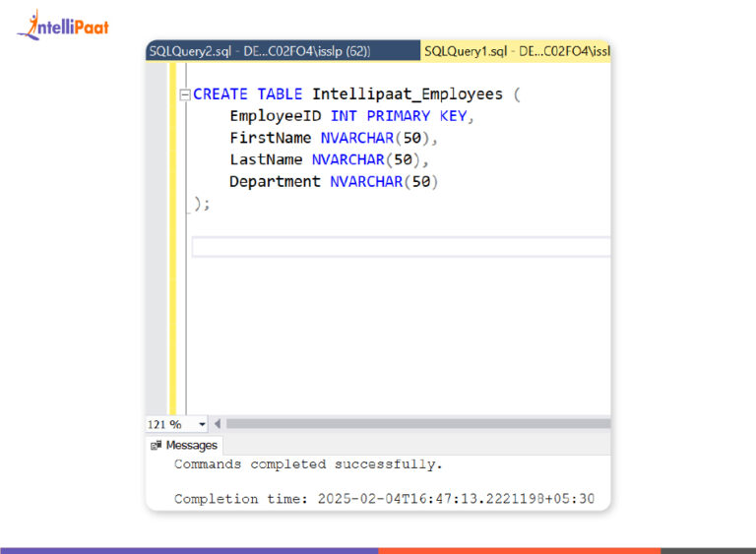Click the Intellipaat_Employees table name
Image resolution: width=756 pixels, height=554 pixels.
[x=408, y=94]
